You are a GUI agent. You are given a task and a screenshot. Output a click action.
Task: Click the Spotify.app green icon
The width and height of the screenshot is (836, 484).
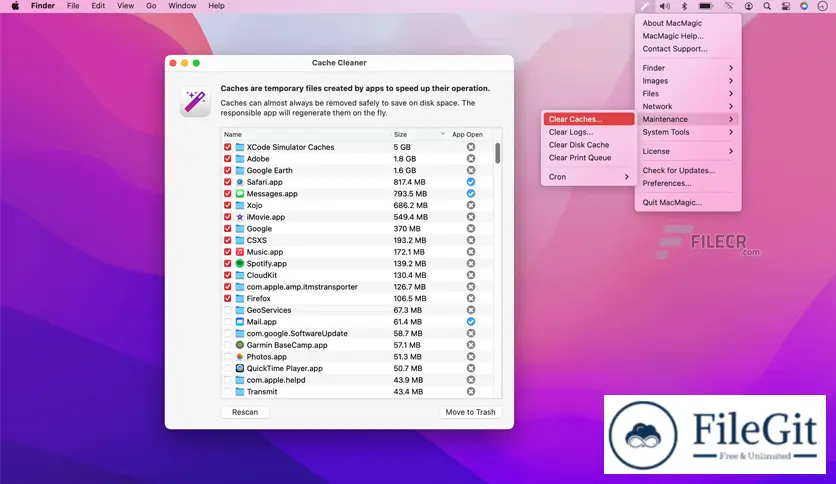(x=240, y=263)
